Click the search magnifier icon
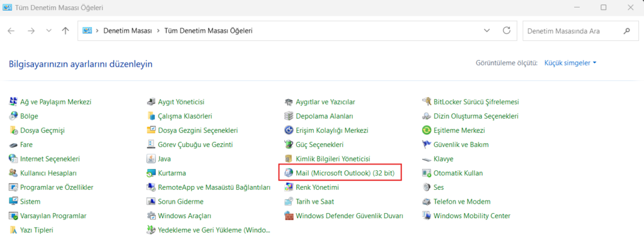Screen dimensions: 644x249 click(x=626, y=31)
